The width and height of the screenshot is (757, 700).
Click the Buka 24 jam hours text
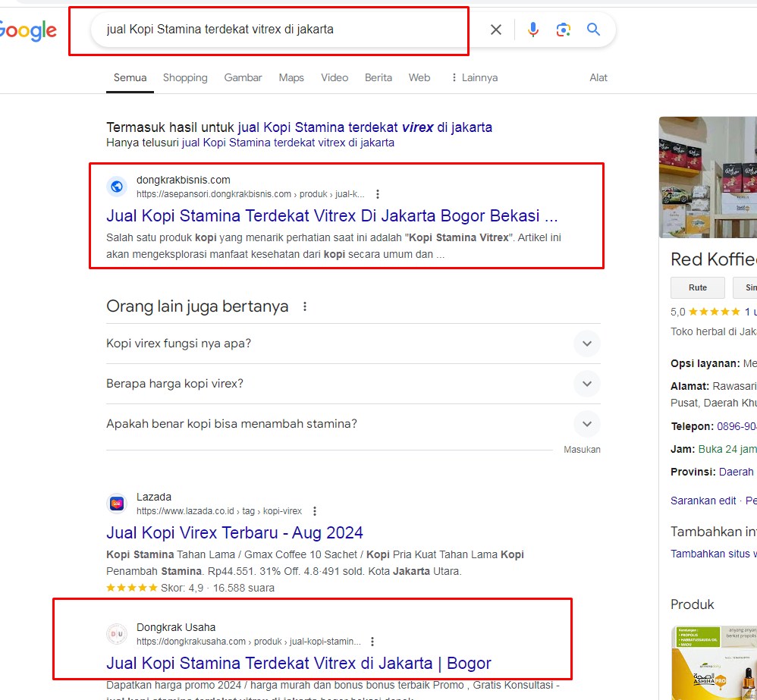point(727,449)
